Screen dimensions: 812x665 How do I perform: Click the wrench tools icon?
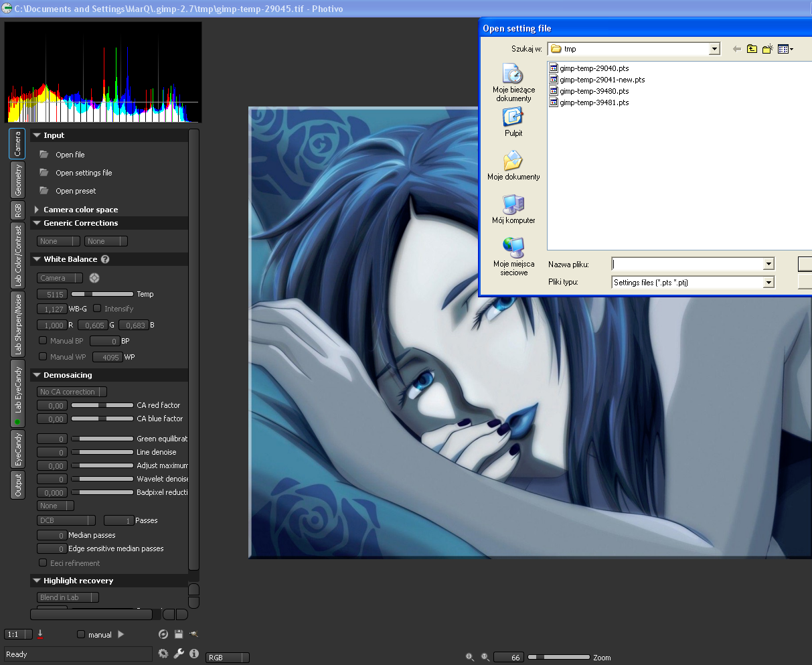pyautogui.click(x=179, y=654)
